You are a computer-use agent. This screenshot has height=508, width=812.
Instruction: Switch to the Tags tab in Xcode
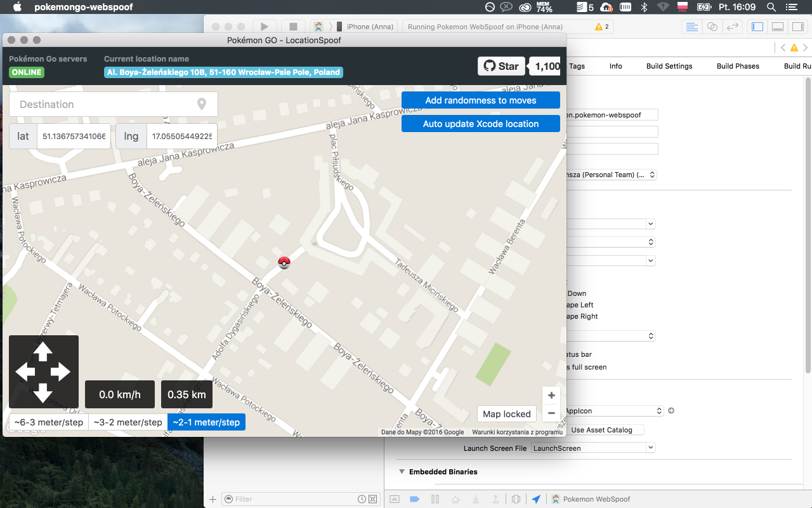point(577,66)
